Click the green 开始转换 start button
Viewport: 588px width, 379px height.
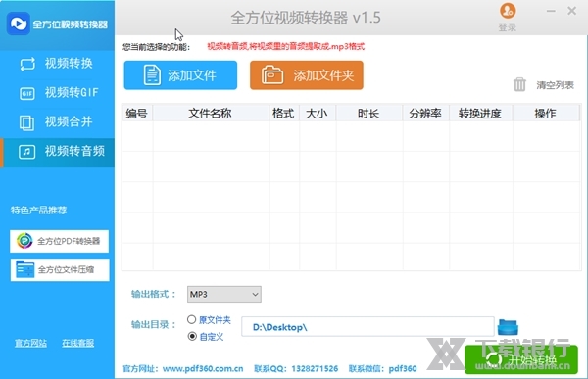(x=521, y=359)
